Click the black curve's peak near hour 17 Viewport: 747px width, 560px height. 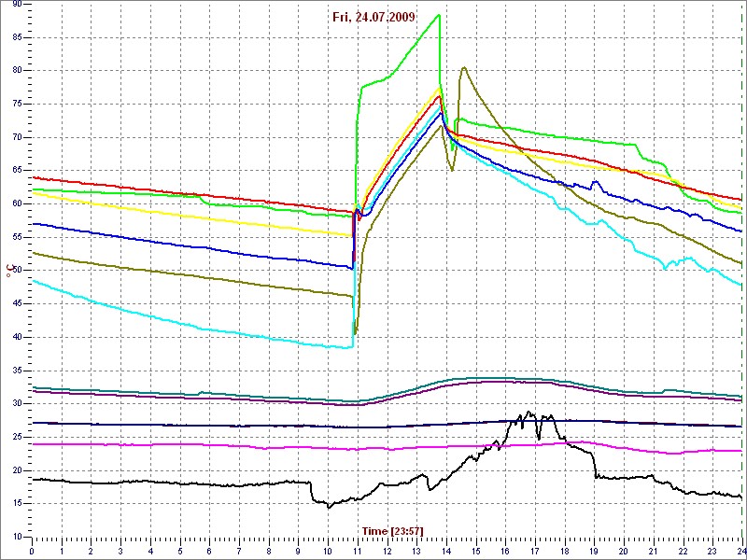[529, 412]
